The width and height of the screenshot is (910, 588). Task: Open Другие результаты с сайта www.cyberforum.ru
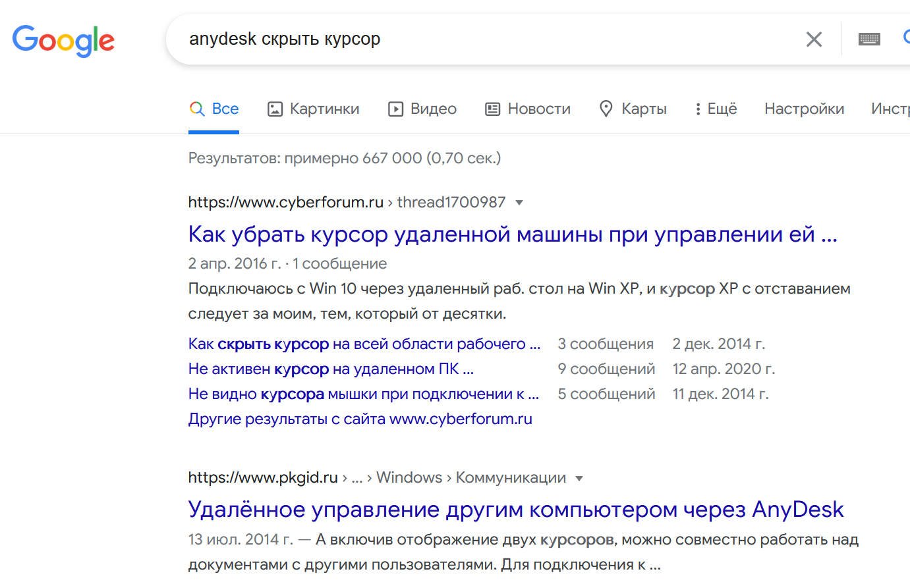click(360, 419)
